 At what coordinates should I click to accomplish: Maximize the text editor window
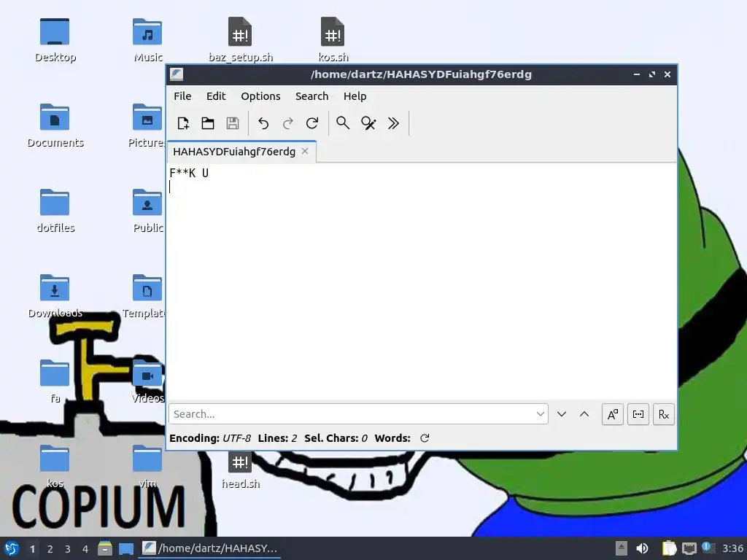pos(652,74)
